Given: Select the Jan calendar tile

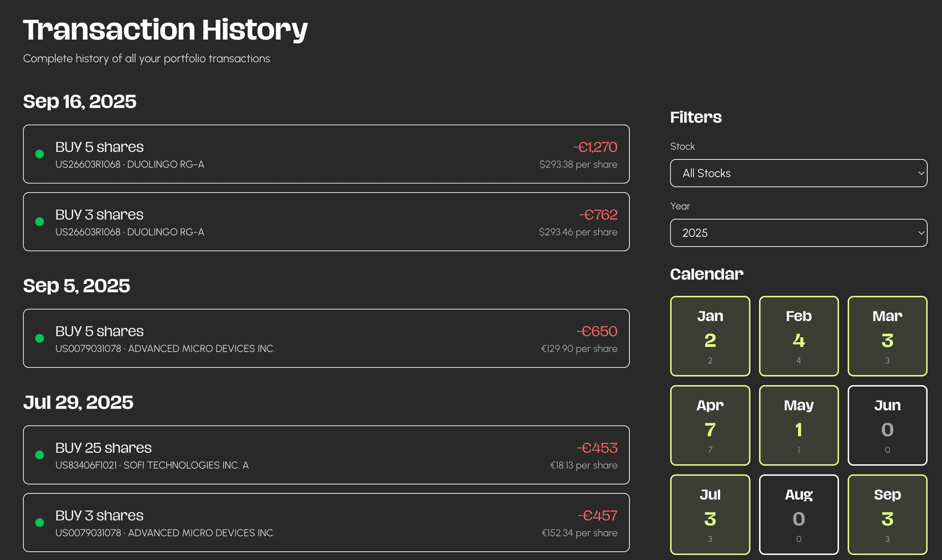Looking at the screenshot, I should tap(710, 336).
